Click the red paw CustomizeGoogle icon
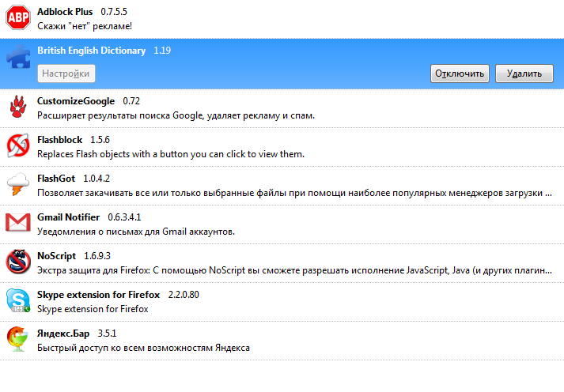Screen dimensions: 564x392 tap(18, 107)
